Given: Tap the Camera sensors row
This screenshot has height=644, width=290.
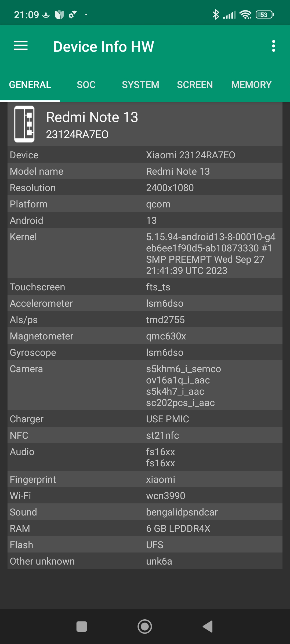Looking at the screenshot, I should [145, 385].
